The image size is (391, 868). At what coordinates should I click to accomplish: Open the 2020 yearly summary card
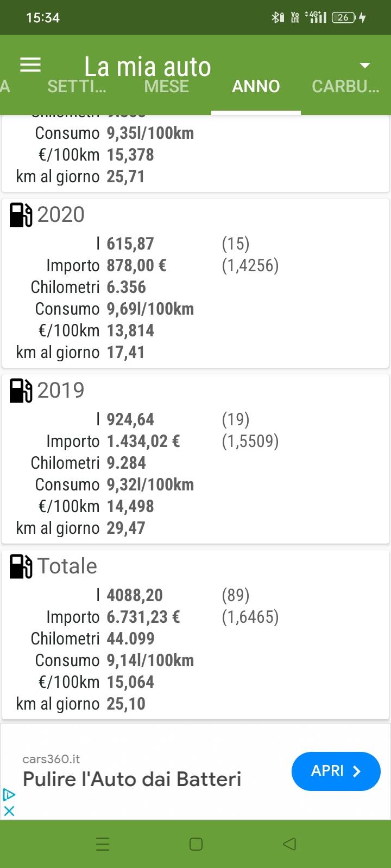(195, 283)
